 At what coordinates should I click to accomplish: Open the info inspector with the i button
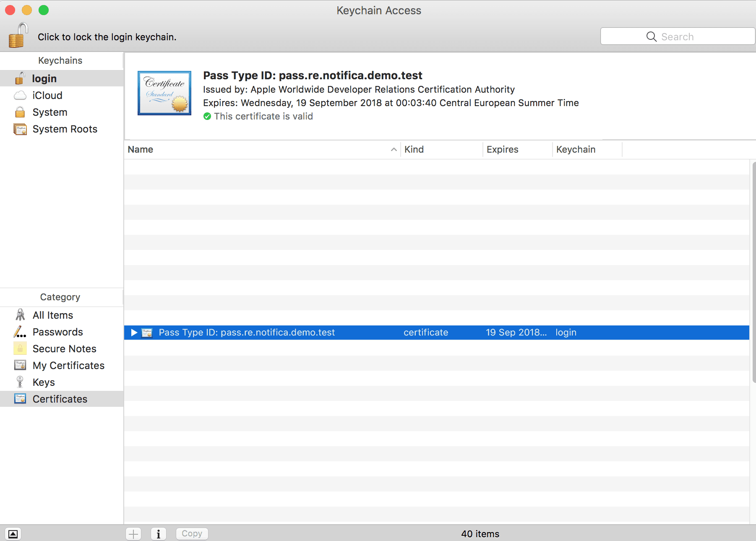pyautogui.click(x=159, y=534)
